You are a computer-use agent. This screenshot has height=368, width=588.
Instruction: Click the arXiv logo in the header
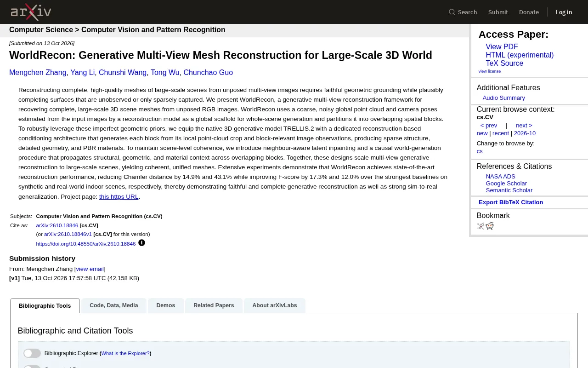[31, 12]
